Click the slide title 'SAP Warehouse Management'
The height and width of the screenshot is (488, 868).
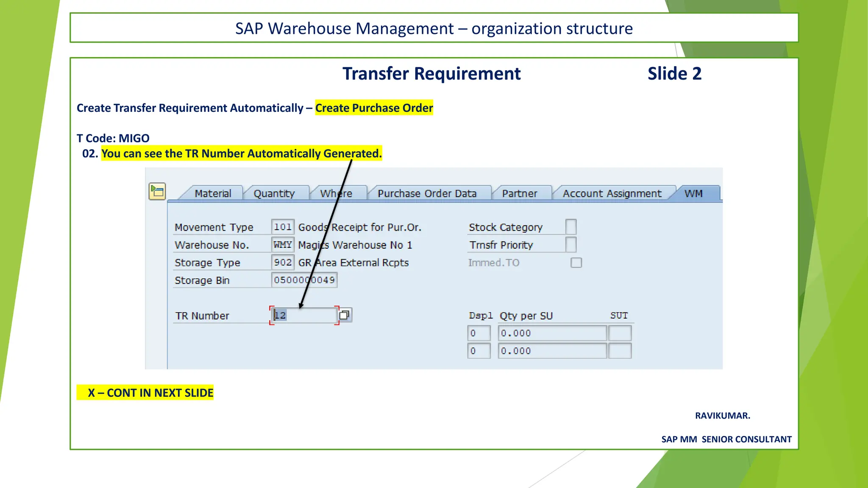click(345, 28)
